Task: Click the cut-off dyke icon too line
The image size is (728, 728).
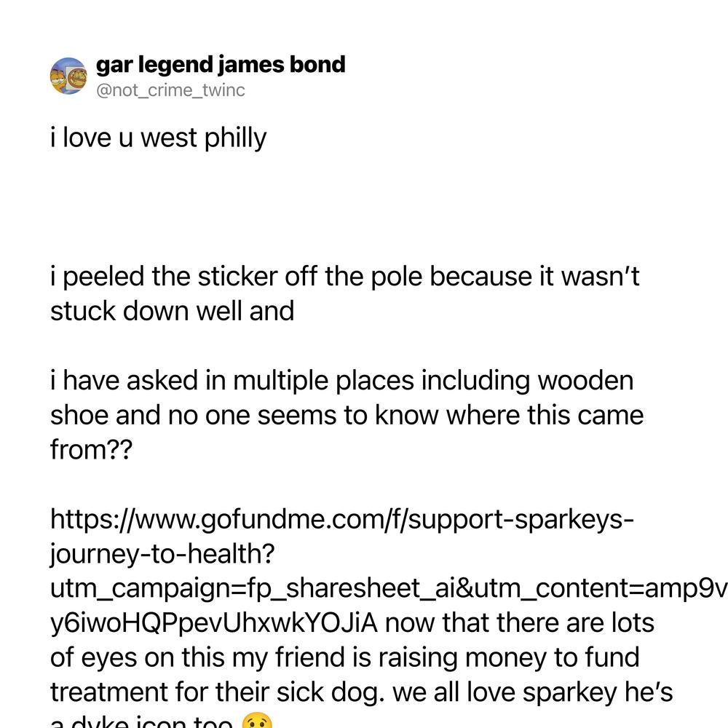Action: pos(142,721)
